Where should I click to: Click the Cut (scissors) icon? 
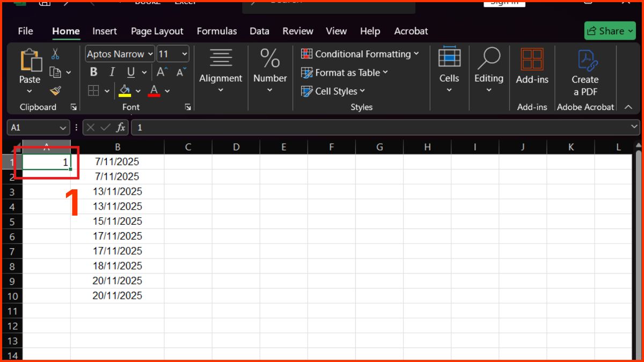[x=55, y=54]
